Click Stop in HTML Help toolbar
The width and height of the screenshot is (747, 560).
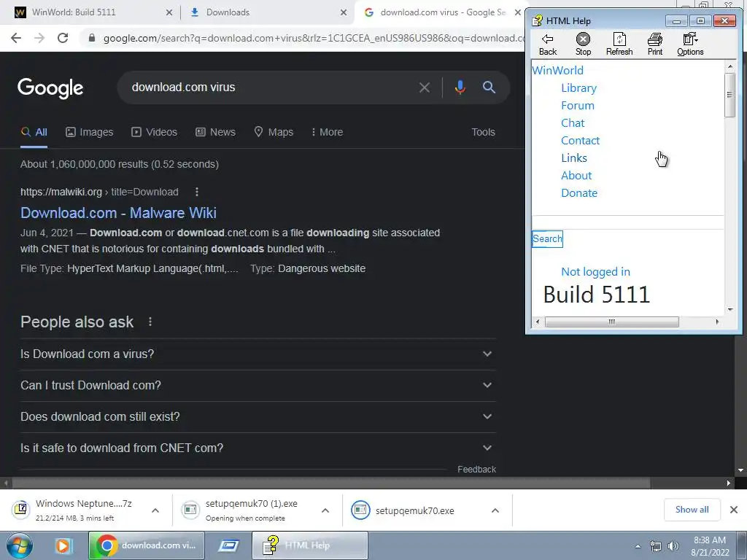pos(583,44)
